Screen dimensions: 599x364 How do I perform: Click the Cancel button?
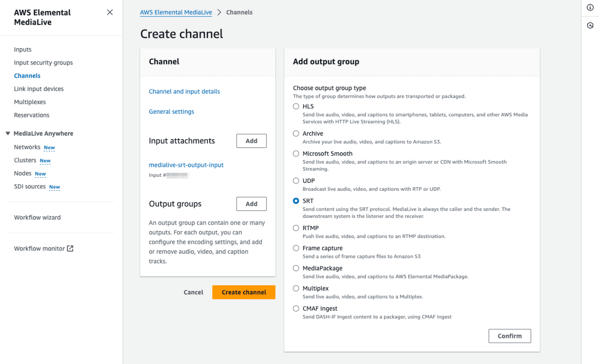pyautogui.click(x=193, y=292)
